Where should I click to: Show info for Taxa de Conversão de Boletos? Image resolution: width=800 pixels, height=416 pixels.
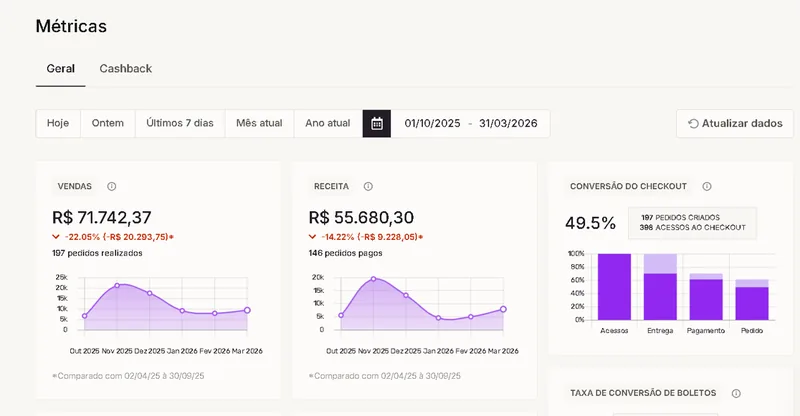pos(736,394)
